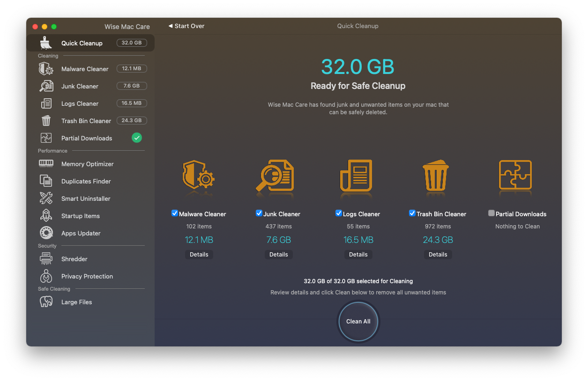Image resolution: width=588 pixels, height=381 pixels.
Task: Click the magnifier icon in sidebar Junk Cleaner row
Action: click(46, 86)
